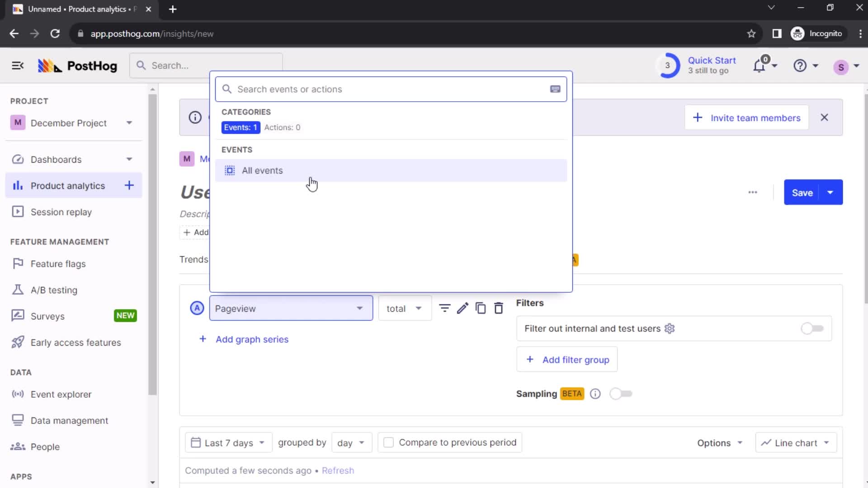The image size is (868, 488).
Task: Click the duplicate copy icon in series row
Action: (x=481, y=308)
